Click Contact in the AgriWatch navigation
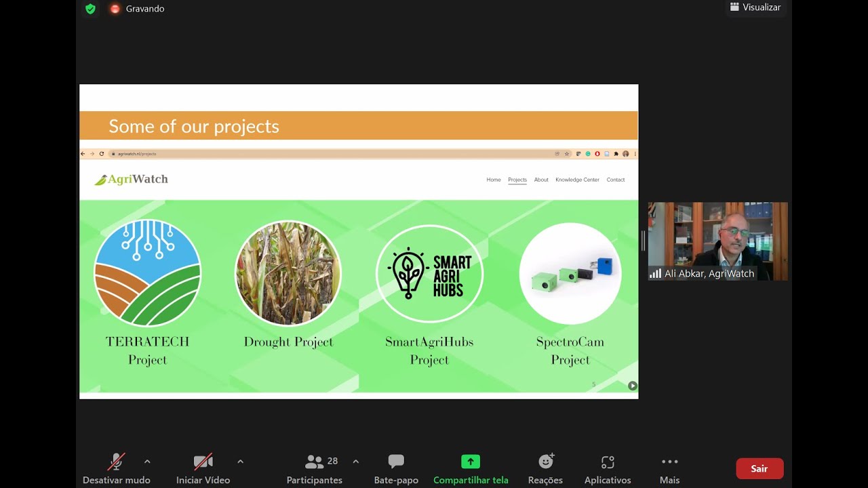 pyautogui.click(x=616, y=180)
